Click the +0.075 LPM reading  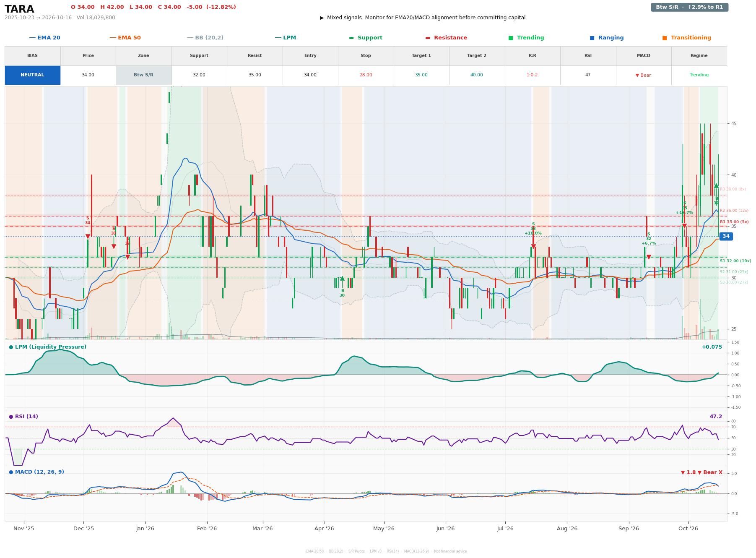(712, 347)
